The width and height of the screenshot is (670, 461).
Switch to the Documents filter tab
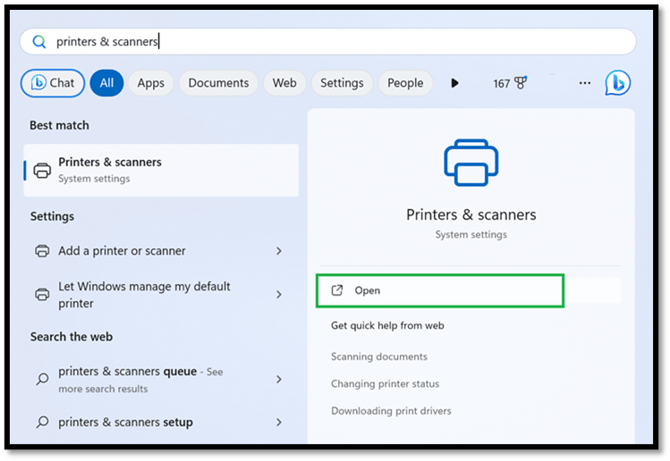point(218,83)
